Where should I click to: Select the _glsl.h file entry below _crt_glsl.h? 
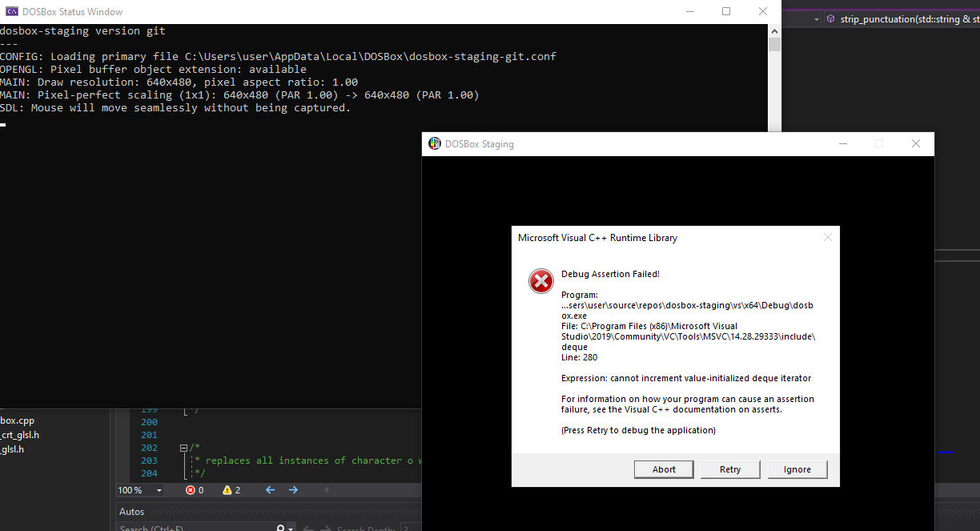(12, 449)
